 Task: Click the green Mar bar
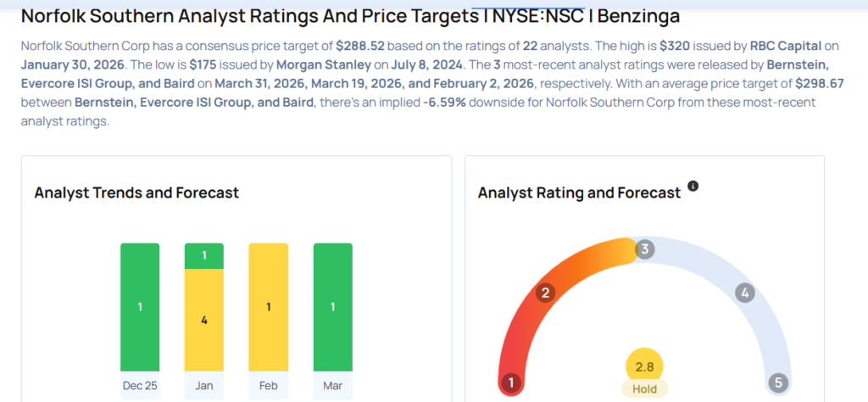click(332, 307)
